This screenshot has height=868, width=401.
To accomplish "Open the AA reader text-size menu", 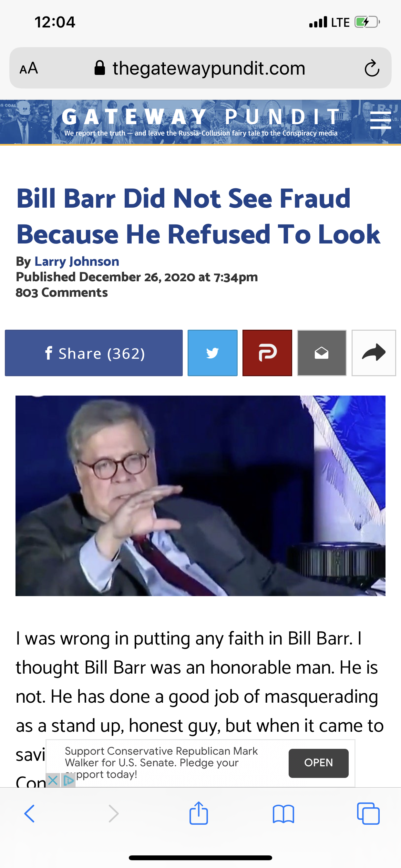I will (29, 68).
